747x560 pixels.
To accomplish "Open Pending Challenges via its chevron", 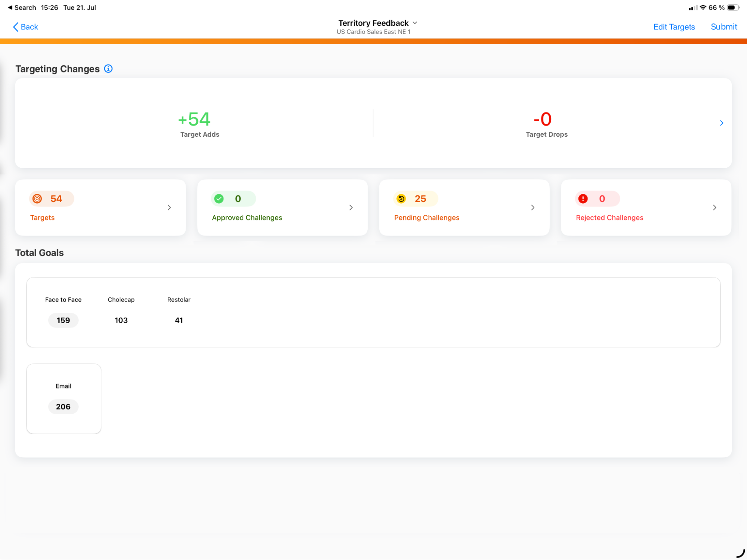I will click(533, 208).
